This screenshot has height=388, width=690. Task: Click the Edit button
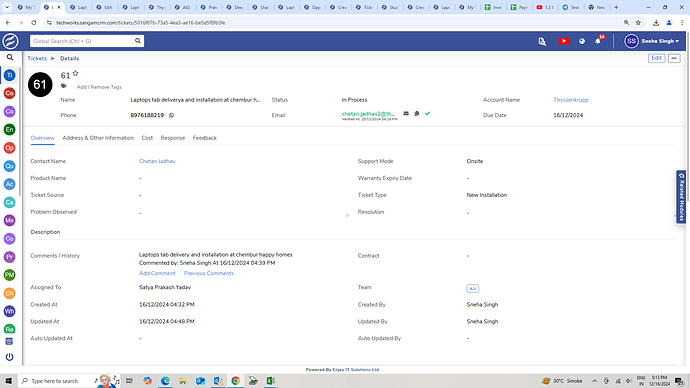point(656,58)
